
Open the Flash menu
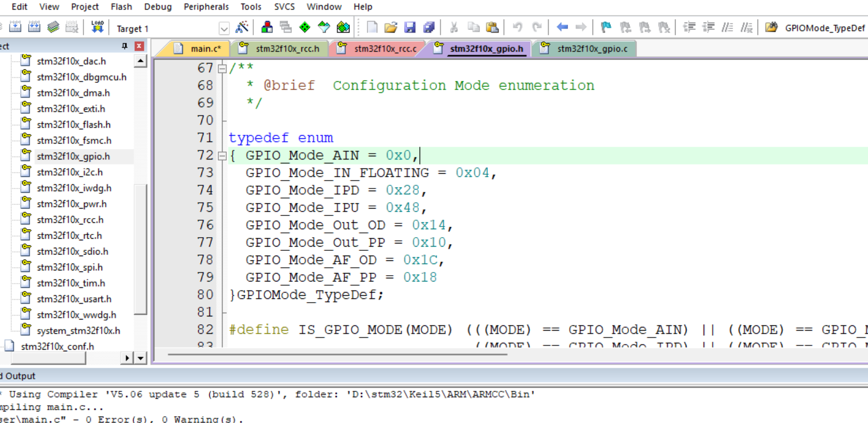point(121,7)
